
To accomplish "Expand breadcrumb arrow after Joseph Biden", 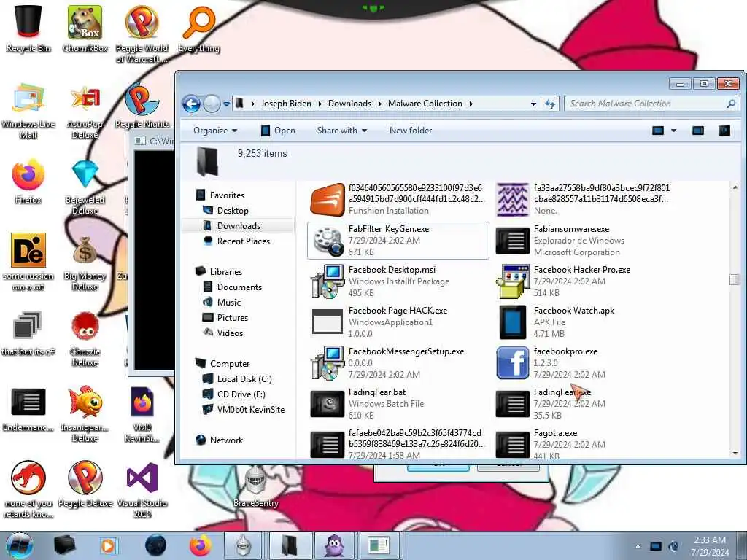I will tap(320, 104).
